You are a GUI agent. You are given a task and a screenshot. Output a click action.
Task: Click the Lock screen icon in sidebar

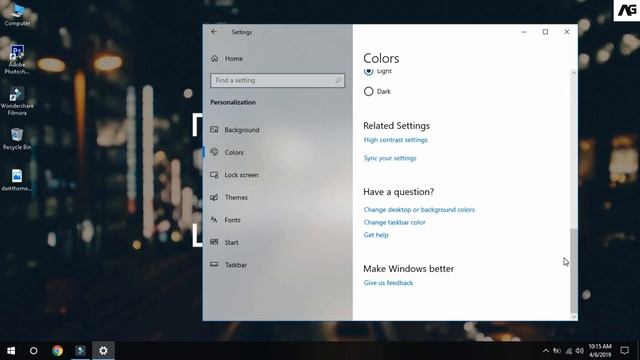pyautogui.click(x=214, y=175)
